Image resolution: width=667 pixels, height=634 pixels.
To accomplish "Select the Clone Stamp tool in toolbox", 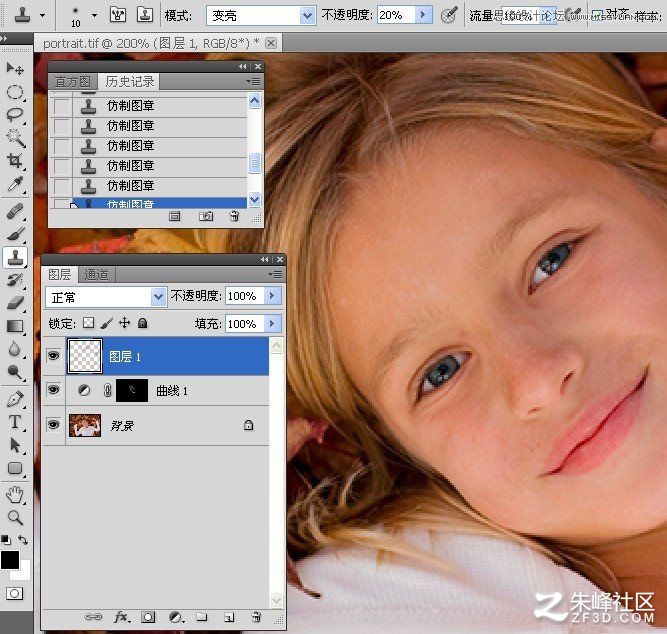I will (15, 257).
